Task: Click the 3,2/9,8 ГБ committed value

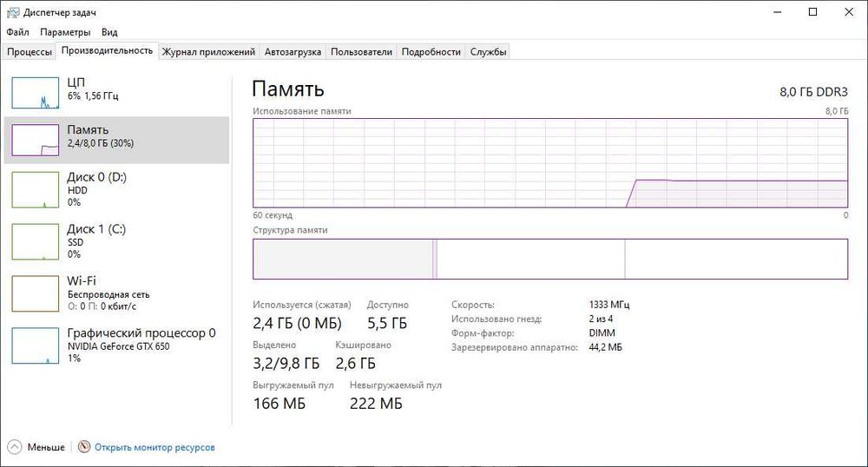Action: click(x=286, y=363)
